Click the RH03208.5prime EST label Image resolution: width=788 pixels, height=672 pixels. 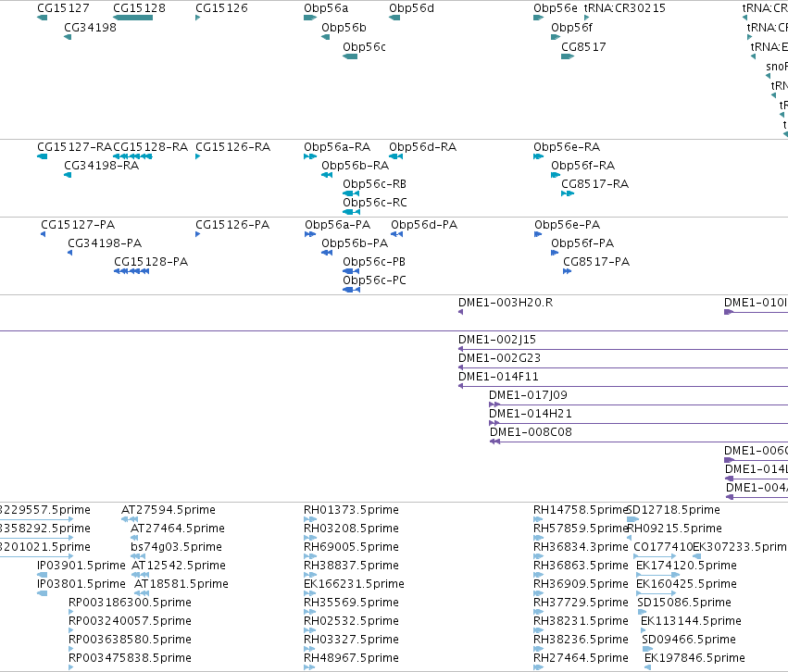(351, 529)
